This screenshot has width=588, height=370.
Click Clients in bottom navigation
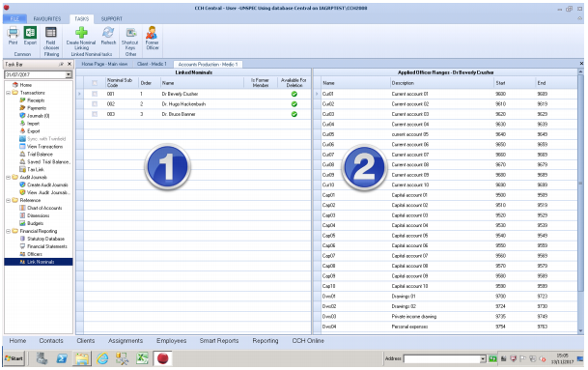point(86,341)
